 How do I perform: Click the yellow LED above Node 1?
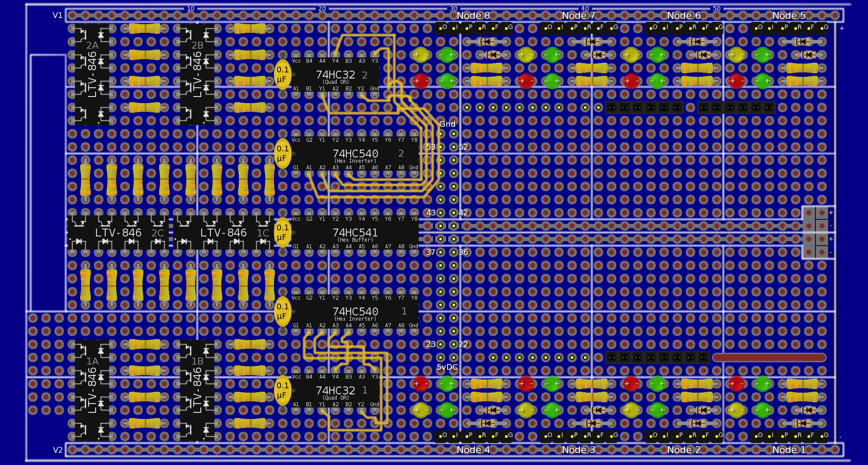pos(736,410)
